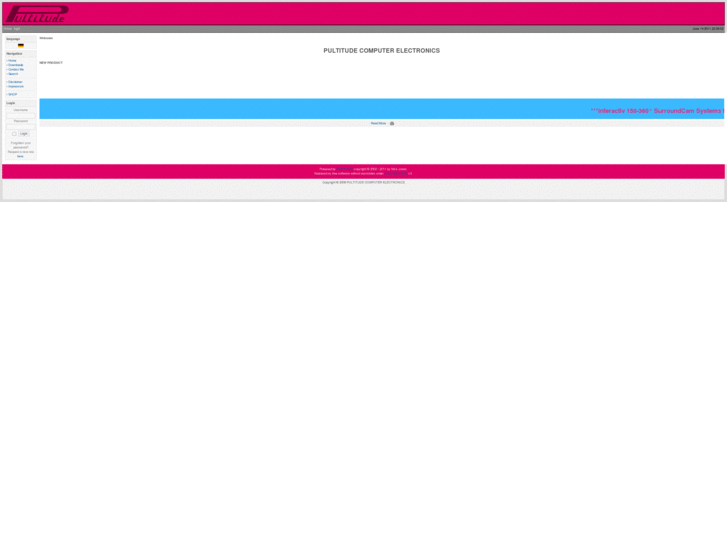Open Home in the Navigation panel
This screenshot has height=545, width=727.
12,61
